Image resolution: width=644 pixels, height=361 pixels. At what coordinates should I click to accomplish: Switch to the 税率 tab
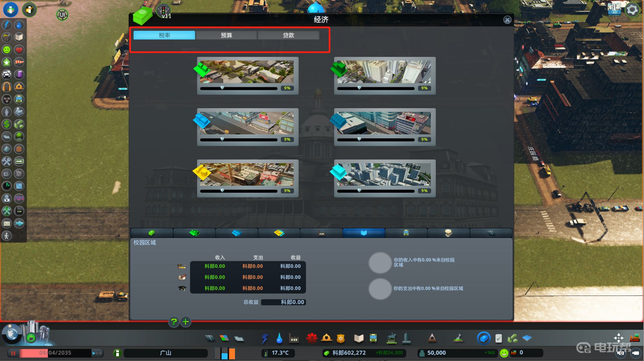[x=164, y=35]
